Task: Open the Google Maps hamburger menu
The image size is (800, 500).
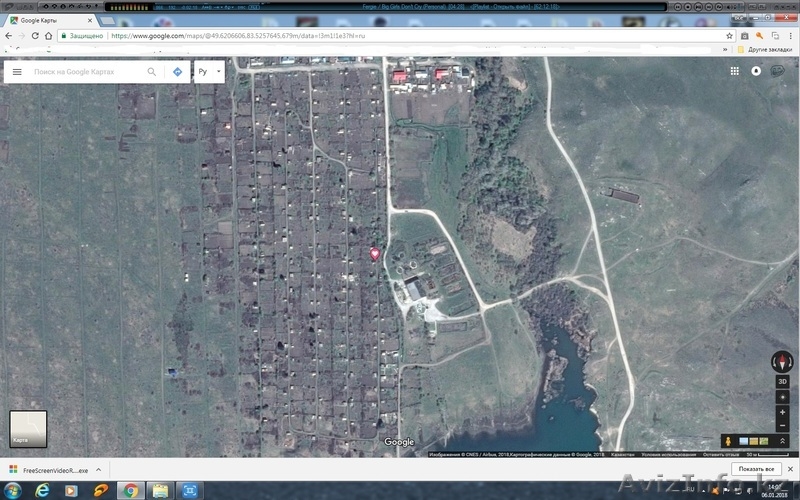Action: click(x=17, y=72)
